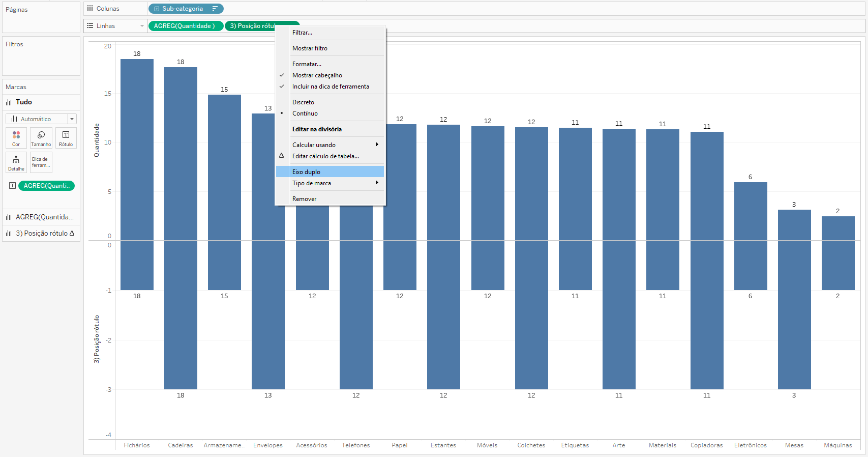Open the Cor color marks card
Viewport: 868px width, 457px height.
click(16, 138)
